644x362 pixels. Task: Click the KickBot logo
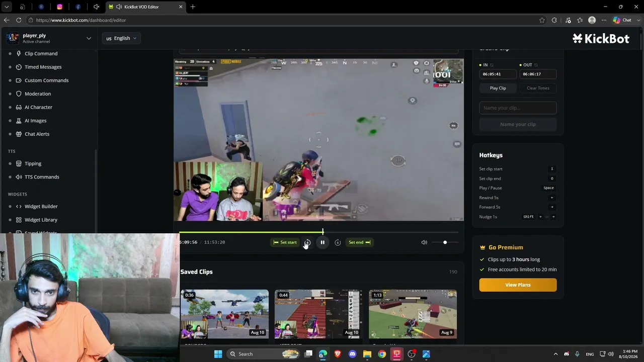601,38
